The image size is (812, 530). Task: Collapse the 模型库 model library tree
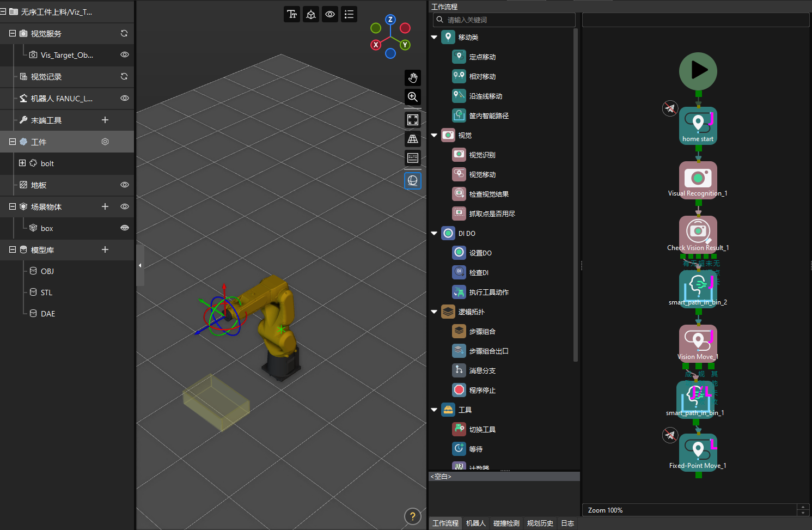[x=13, y=249]
